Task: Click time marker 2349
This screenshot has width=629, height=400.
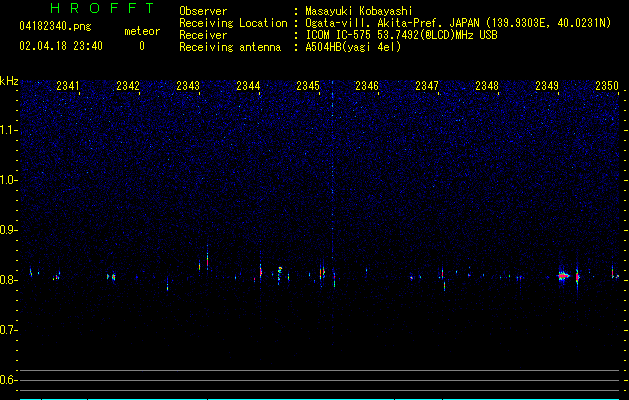Action: pos(547,86)
